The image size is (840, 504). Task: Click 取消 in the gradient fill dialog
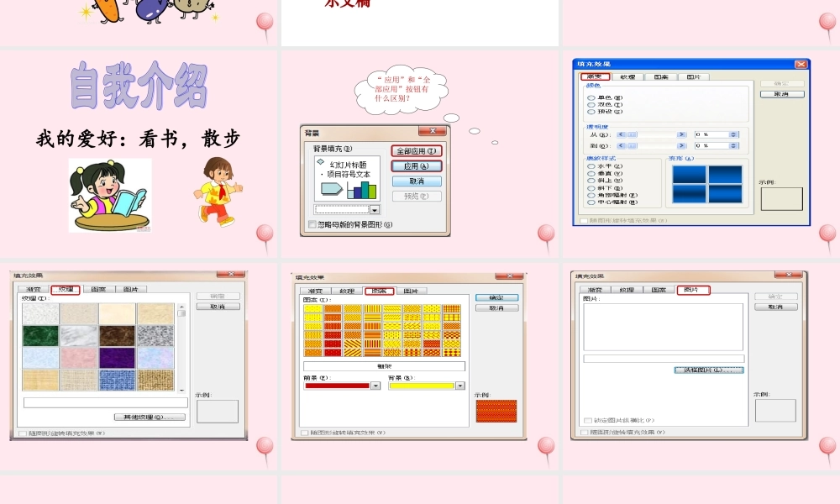(x=782, y=94)
